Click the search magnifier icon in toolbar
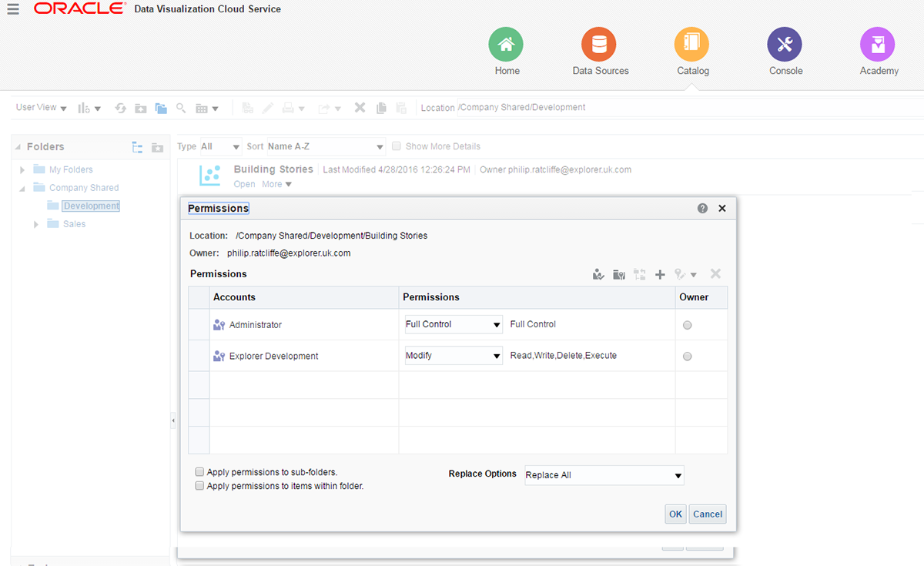The height and width of the screenshot is (566, 924). (182, 109)
